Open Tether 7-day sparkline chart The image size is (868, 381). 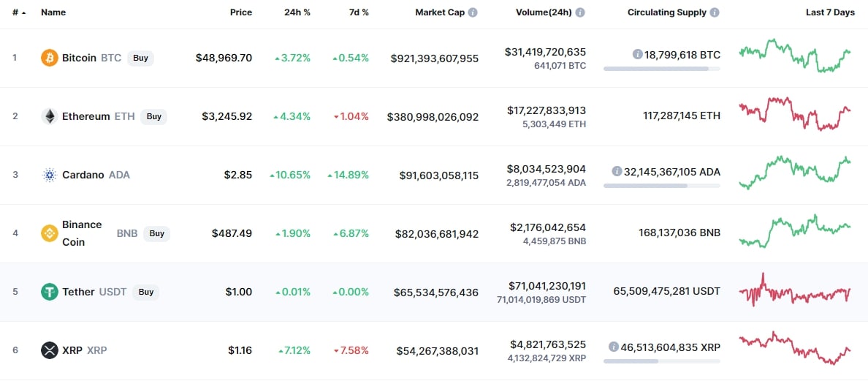point(795,290)
